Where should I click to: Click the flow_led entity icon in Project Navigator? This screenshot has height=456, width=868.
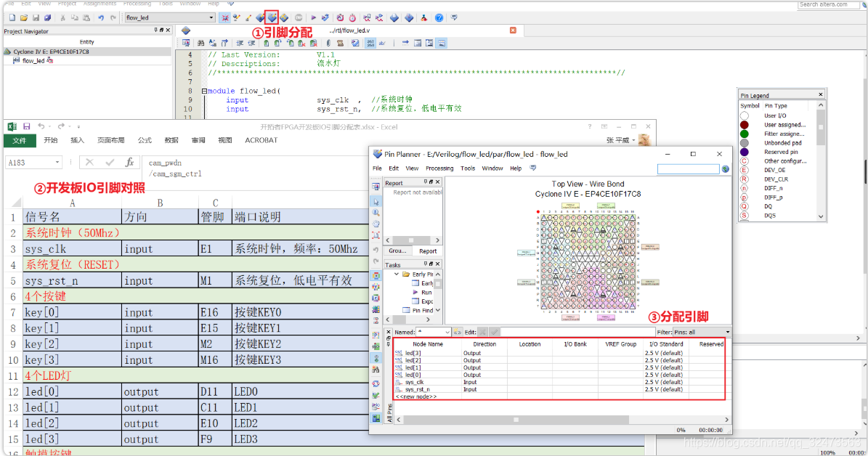point(16,61)
